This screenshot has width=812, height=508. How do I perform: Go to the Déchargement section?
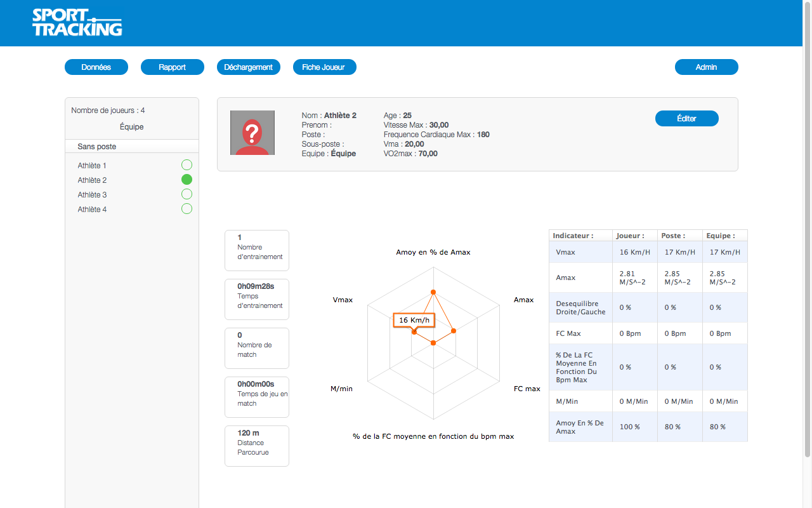(x=249, y=67)
